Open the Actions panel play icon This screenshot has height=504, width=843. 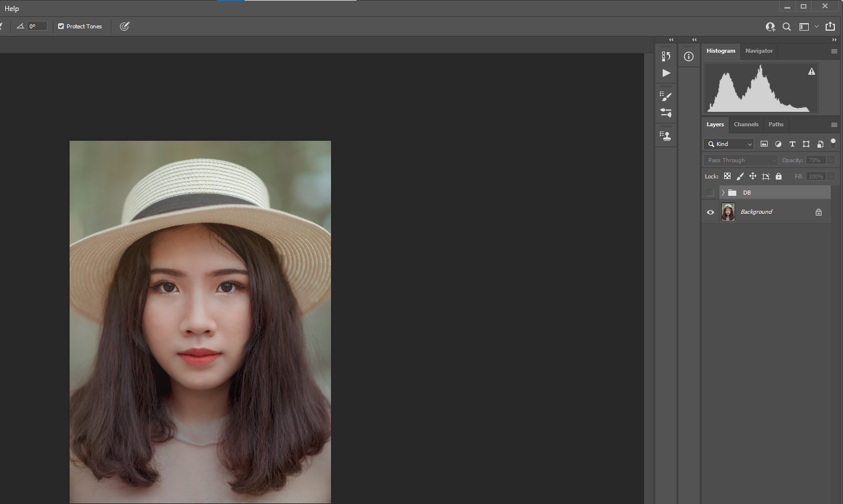point(666,73)
